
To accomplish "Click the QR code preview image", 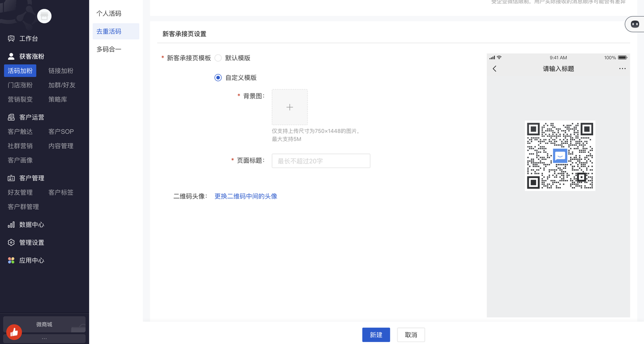I will (x=560, y=155).
